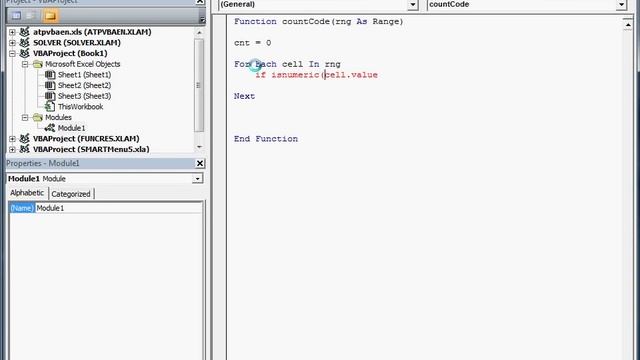This screenshot has height=360, width=640.
Task: Click VBAProject (Book1) project icon
Action: pyautogui.click(x=24, y=53)
